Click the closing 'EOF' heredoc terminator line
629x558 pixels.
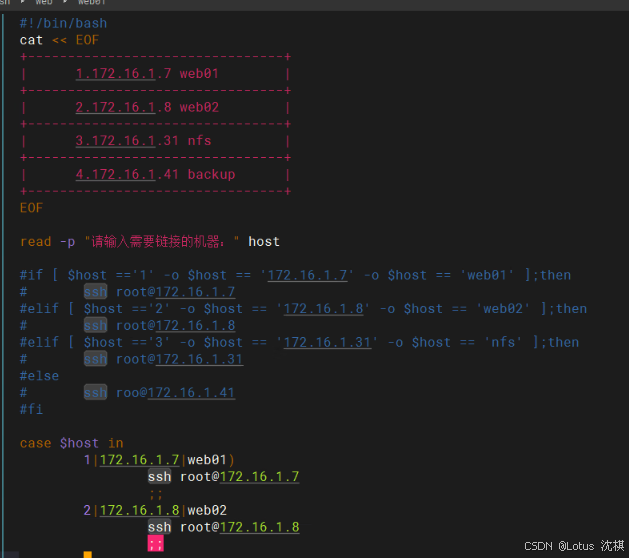[31, 208]
